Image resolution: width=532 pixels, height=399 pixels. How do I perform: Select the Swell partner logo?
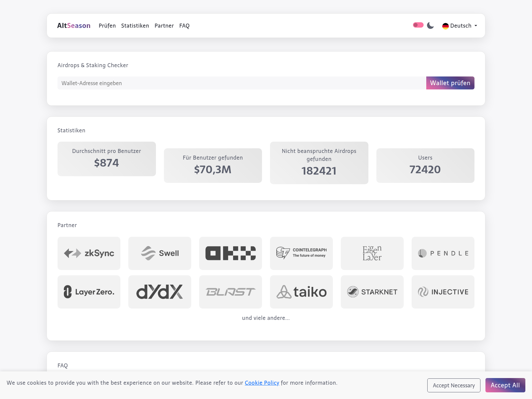160,253
